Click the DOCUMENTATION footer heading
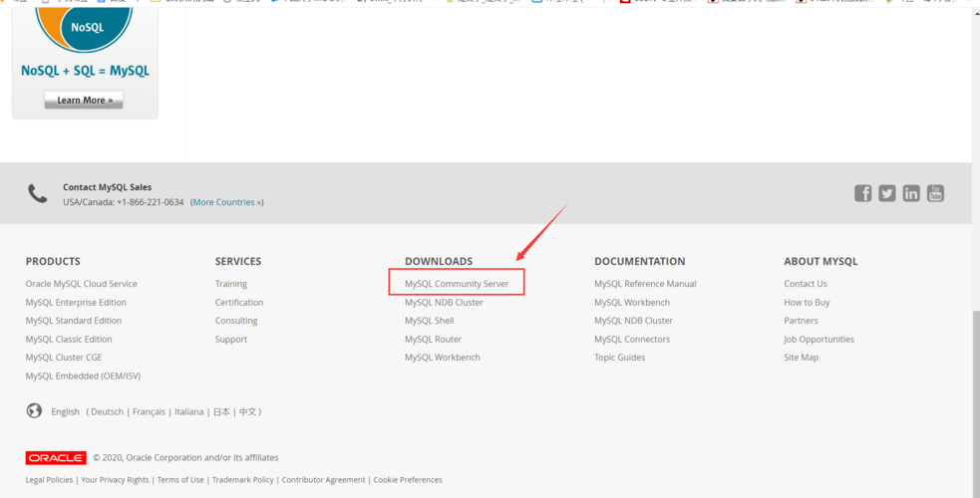The height and width of the screenshot is (498, 980). (x=640, y=262)
